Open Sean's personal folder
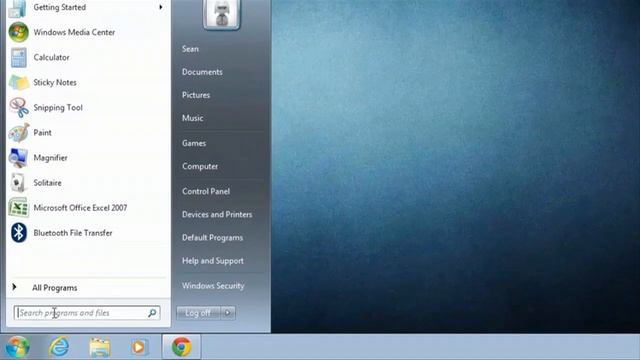The height and width of the screenshot is (360, 640). point(190,49)
